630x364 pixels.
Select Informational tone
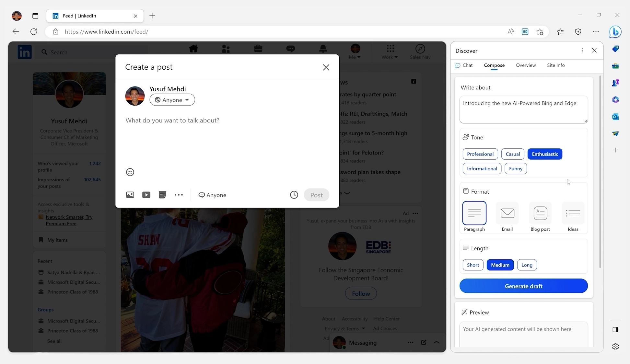(x=482, y=169)
